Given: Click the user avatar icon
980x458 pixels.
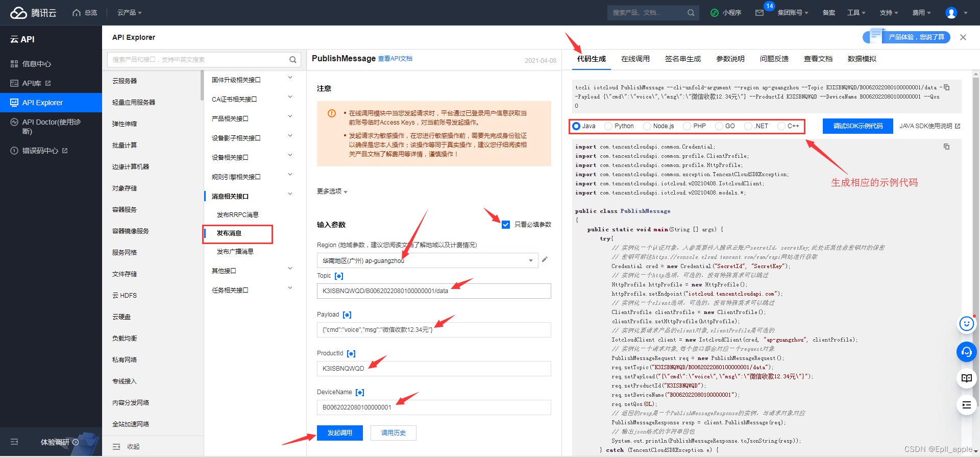Looking at the screenshot, I should tap(951, 13).
